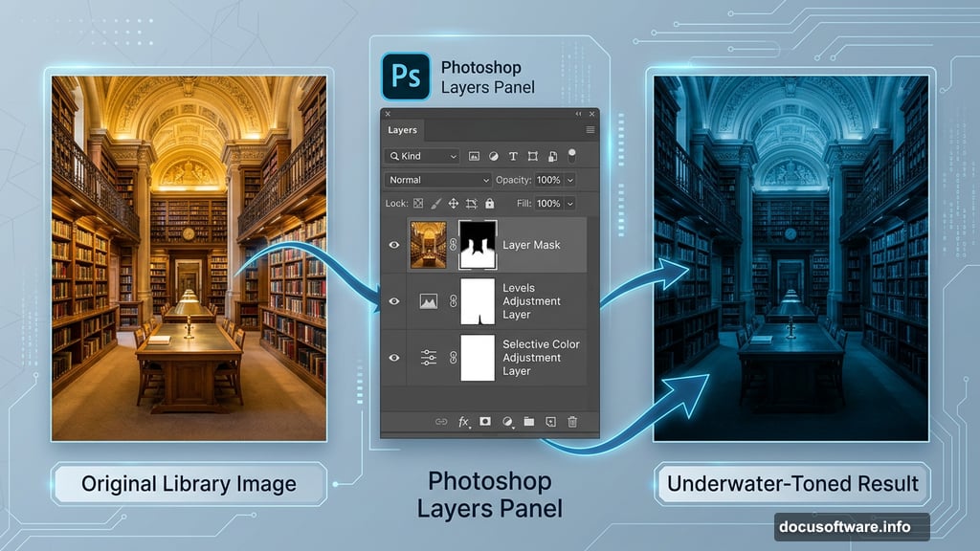980x551 pixels.
Task: Open the Normal blend mode dropdown
Action: coord(437,180)
